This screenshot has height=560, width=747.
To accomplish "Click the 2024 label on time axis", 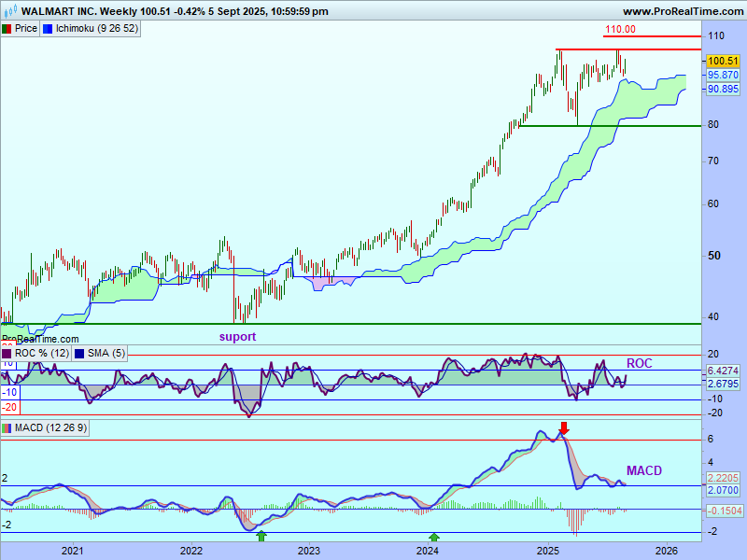I will [428, 551].
